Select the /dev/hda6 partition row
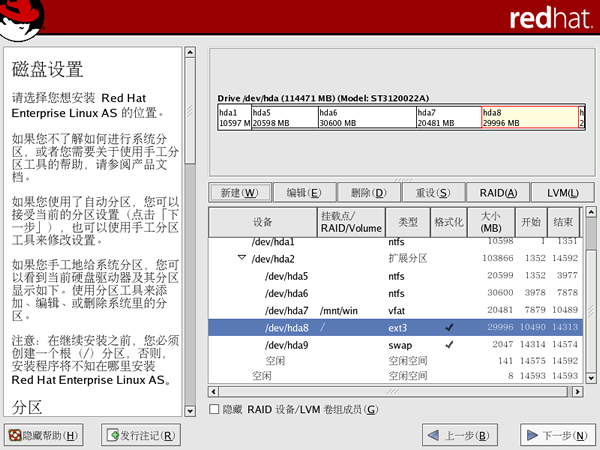The height and width of the screenshot is (450, 600). click(395, 293)
